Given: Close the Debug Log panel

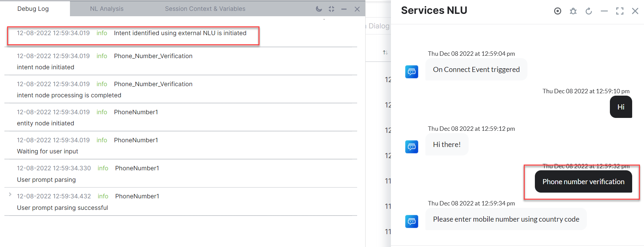Looking at the screenshot, I should click(357, 9).
